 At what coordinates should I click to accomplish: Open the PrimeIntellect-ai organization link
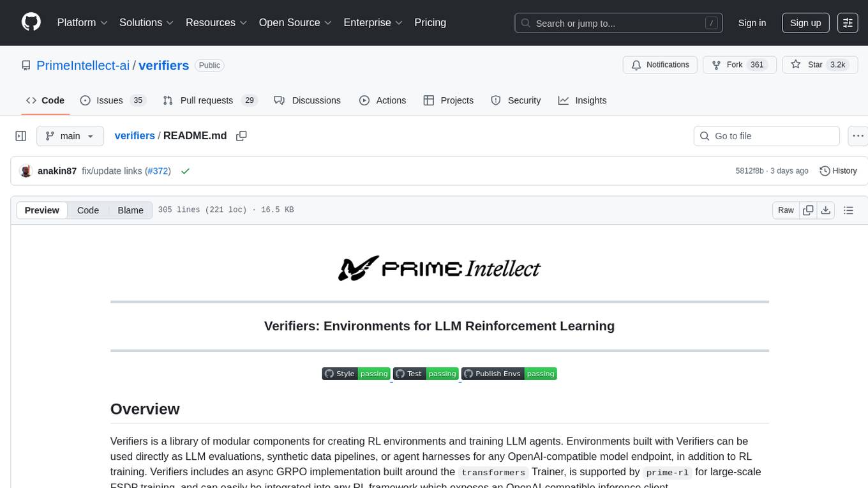83,65
